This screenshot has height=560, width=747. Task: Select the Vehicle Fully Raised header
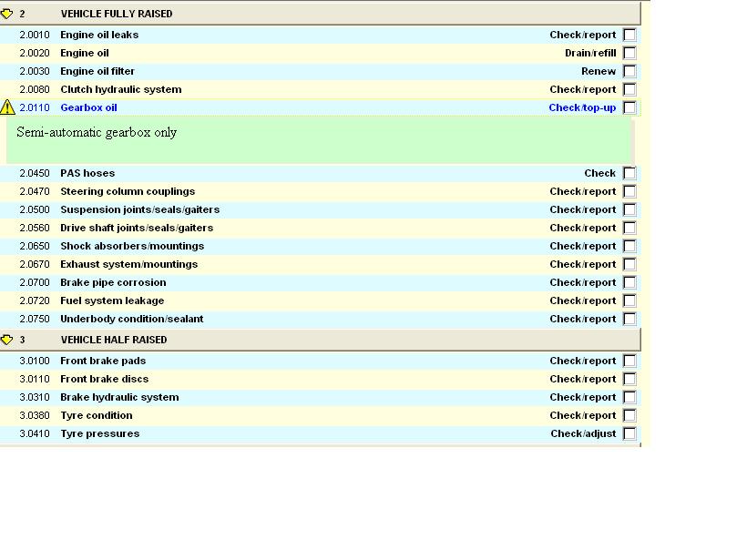(116, 14)
